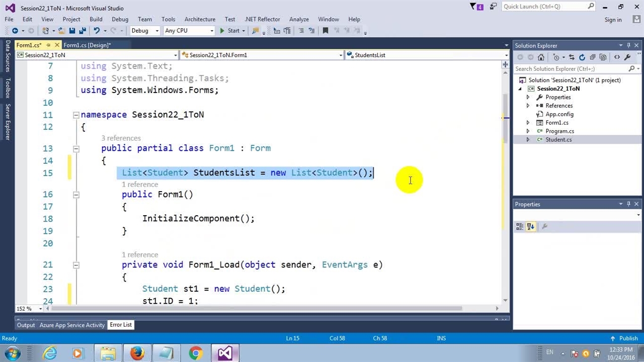
Task: Click the Sign in link
Action: 613,20
